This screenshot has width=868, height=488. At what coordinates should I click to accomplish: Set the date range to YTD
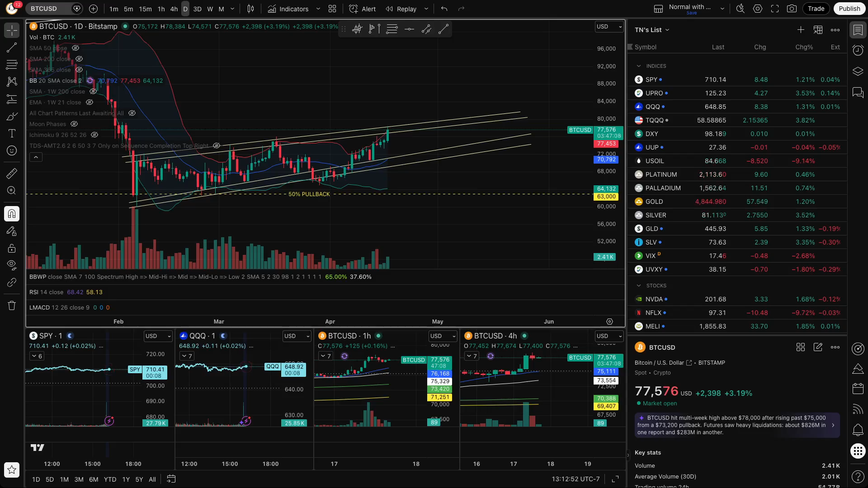pyautogui.click(x=110, y=479)
